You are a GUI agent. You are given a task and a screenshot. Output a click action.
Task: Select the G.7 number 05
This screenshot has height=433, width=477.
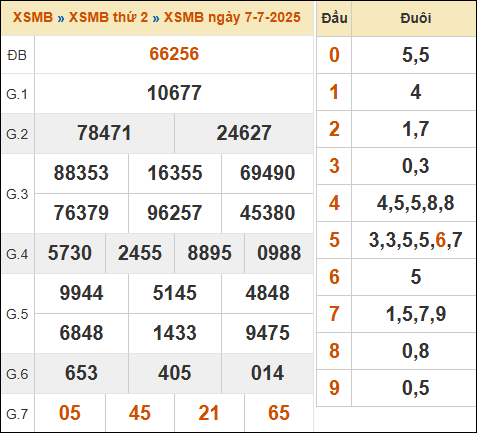coord(70,413)
